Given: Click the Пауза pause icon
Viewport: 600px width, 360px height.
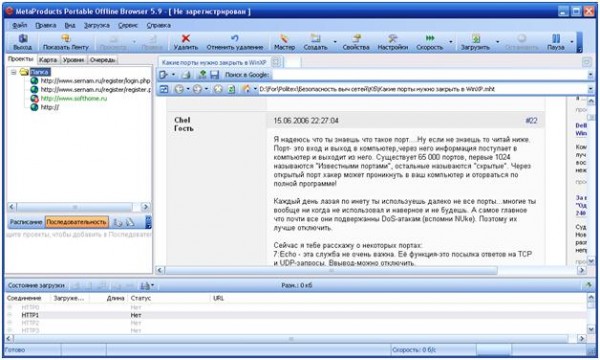Looking at the screenshot, I should pyautogui.click(x=556, y=38).
